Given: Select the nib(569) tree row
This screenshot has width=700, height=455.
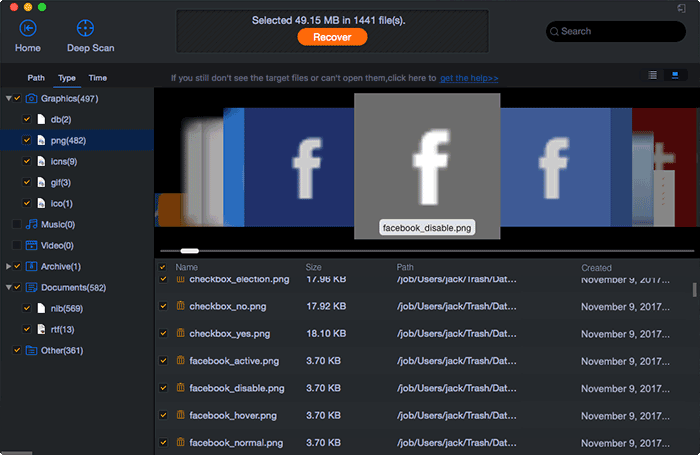Looking at the screenshot, I should pos(77,308).
